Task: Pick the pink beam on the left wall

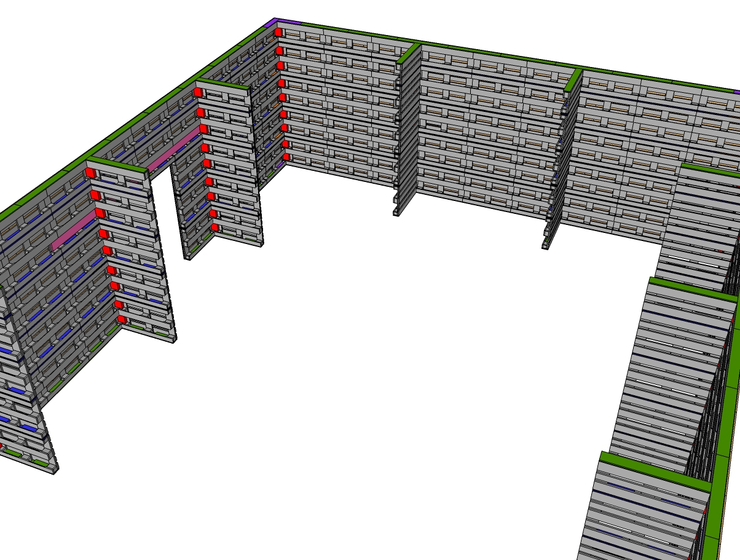Action: pyautogui.click(x=74, y=230)
